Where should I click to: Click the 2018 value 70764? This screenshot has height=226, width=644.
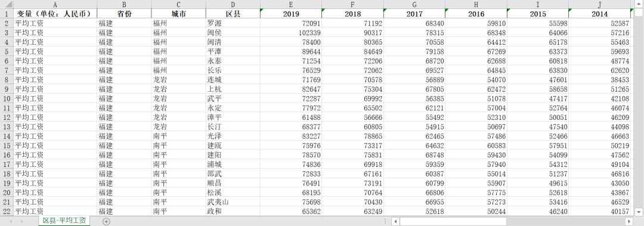pyautogui.click(x=353, y=192)
